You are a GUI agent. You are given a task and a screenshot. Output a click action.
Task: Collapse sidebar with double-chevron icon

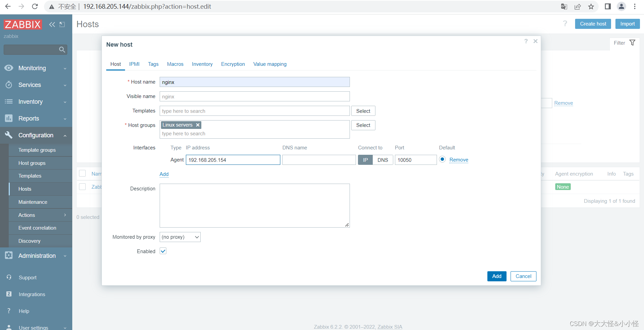tap(52, 24)
